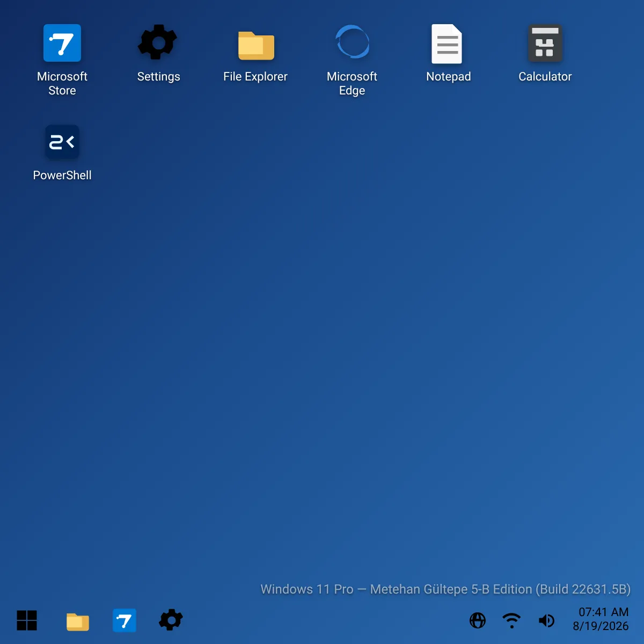Launch Microsoft Edge from desktop
Screen dimensions: 644x644
tap(353, 42)
